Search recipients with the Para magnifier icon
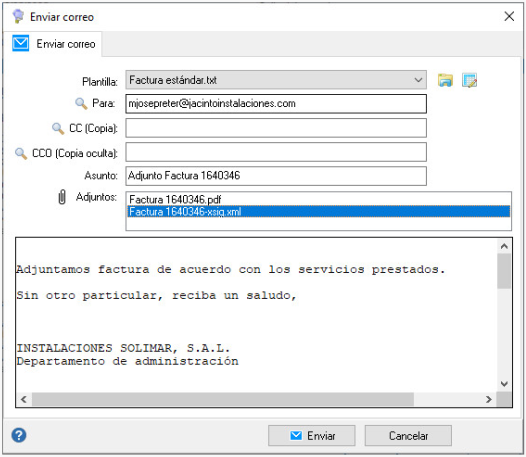 tap(81, 103)
